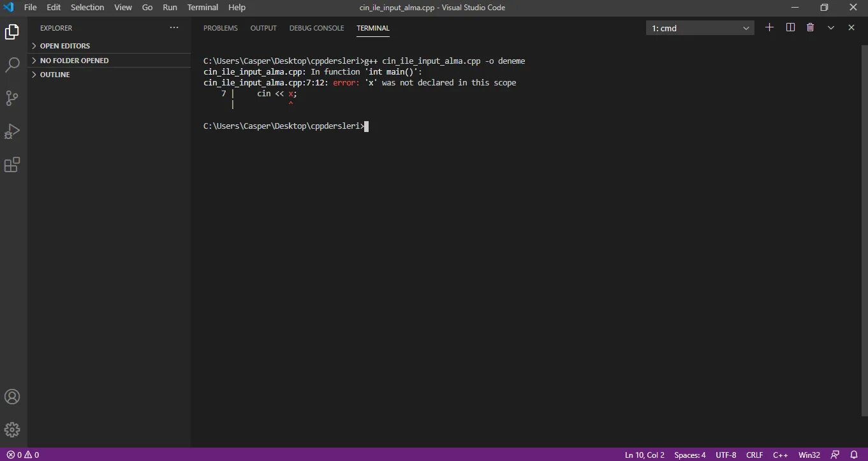The image size is (868, 461).
Task: Open the Accounts menu icon
Action: click(x=12, y=397)
